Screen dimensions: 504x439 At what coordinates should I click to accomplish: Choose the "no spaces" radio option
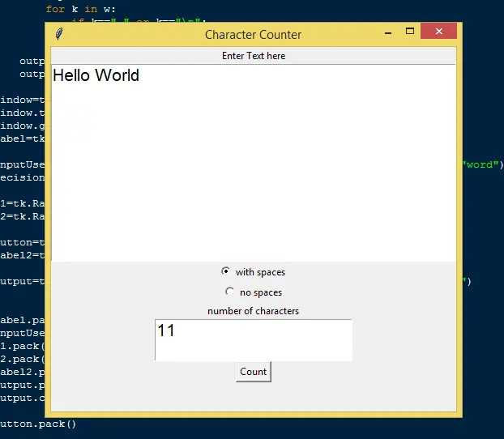[229, 292]
